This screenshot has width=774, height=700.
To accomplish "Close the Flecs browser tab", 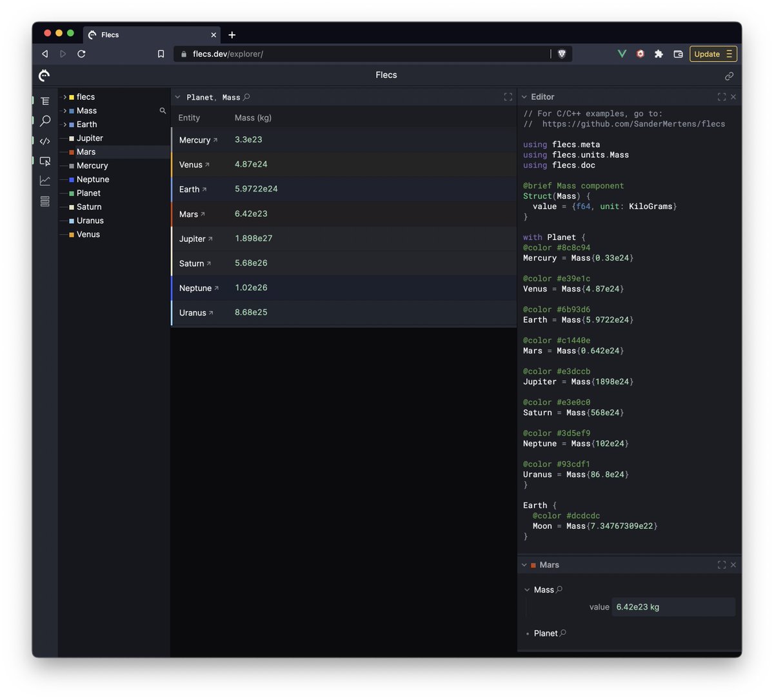I will point(213,35).
